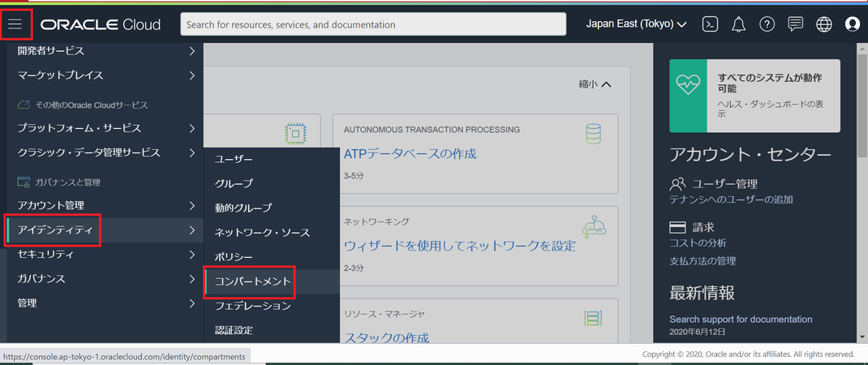This screenshot has width=868, height=365.
Task: Click the networking cloud icon
Action: coord(594,226)
